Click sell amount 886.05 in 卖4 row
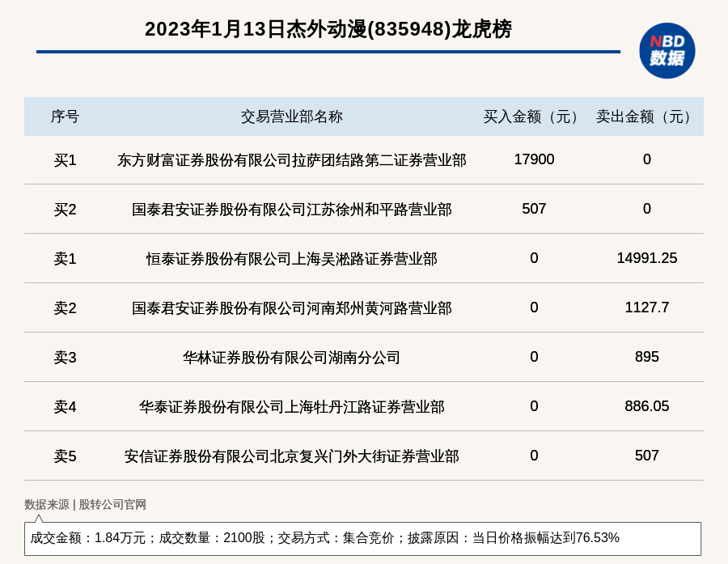The height and width of the screenshot is (564, 728). 647,406
